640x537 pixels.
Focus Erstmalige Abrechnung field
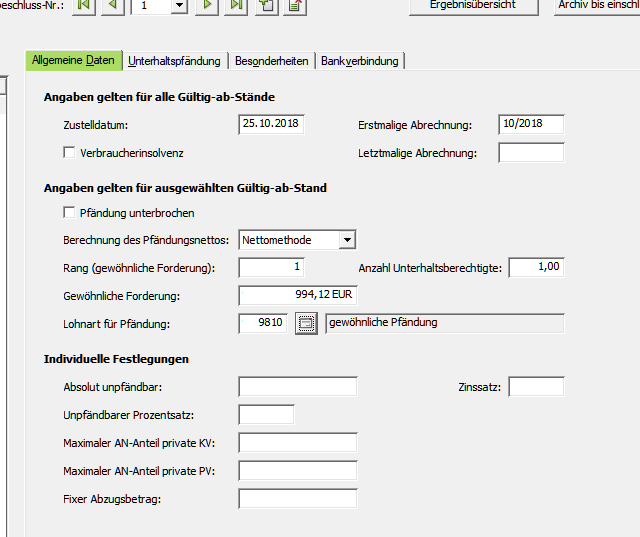(x=531, y=124)
